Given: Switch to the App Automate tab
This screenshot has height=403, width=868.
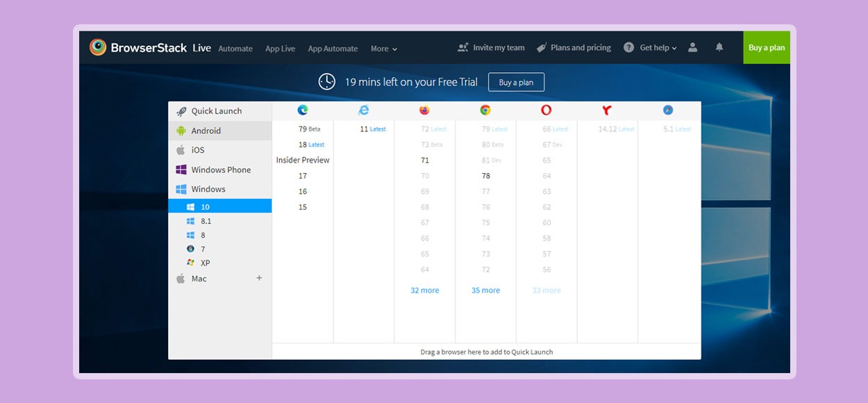Looking at the screenshot, I should pos(333,49).
